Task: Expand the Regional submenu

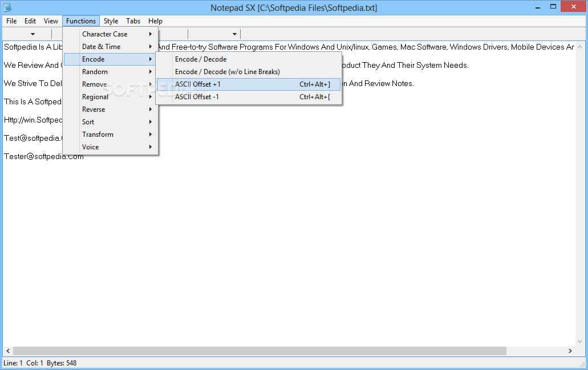Action: [111, 97]
